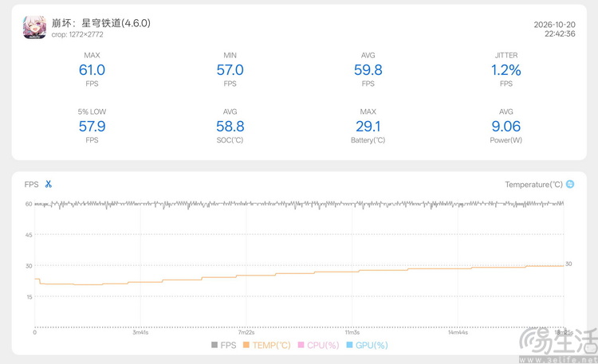Viewport: 598px width, 364px height.
Task: Click the pink CPU legend swatch
Action: point(301,345)
